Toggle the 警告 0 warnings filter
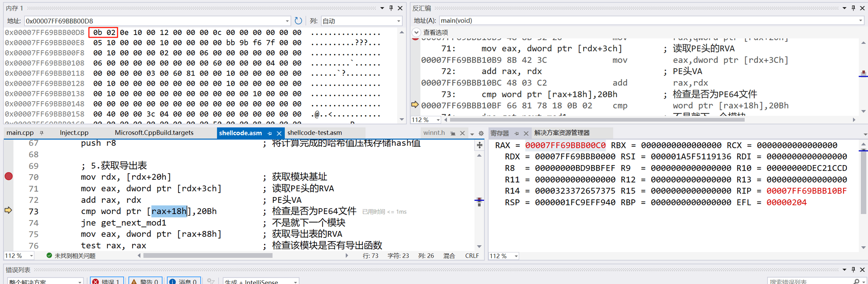This screenshot has width=868, height=284. pos(145,281)
